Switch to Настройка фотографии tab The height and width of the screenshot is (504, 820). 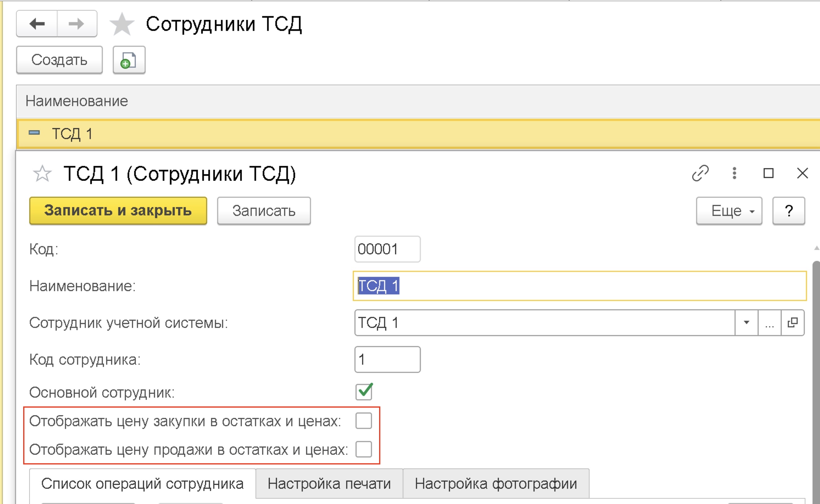(x=496, y=484)
